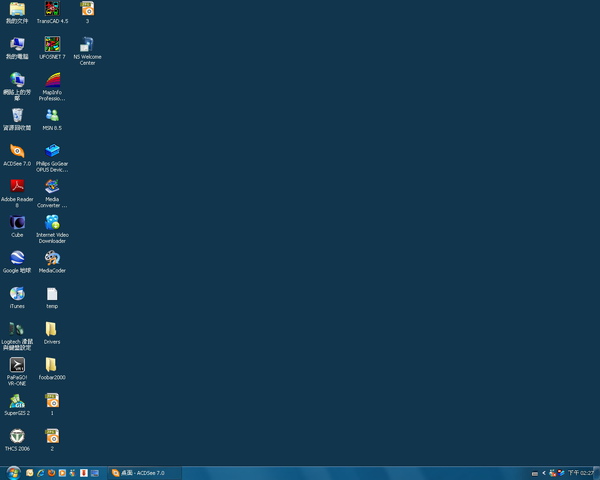The image size is (600, 480).
Task: Select the foobar2000 folder
Action: [52, 368]
